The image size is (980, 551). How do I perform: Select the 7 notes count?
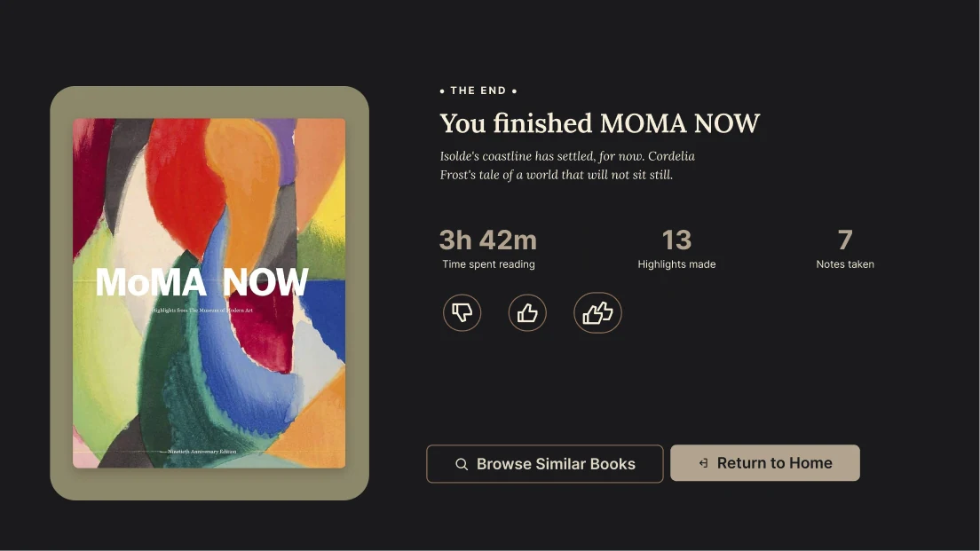click(845, 240)
